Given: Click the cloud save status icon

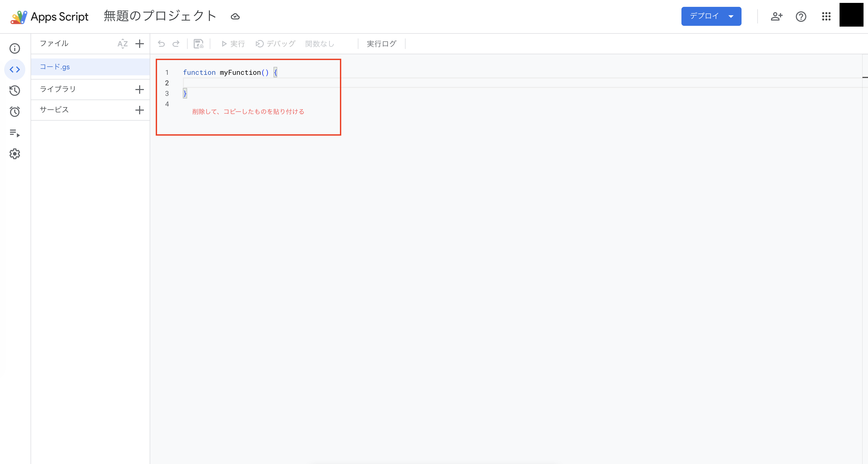Looking at the screenshot, I should pyautogui.click(x=235, y=17).
